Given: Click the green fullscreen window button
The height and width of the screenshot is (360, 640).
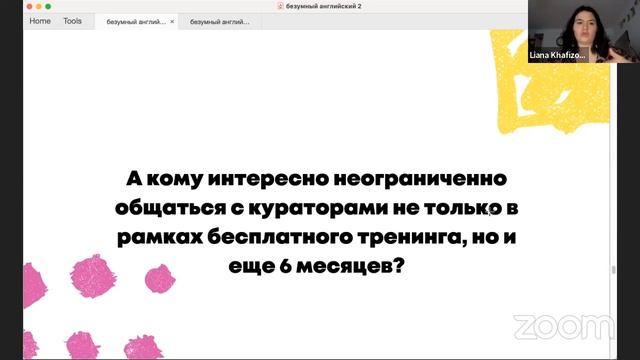Looking at the screenshot, I should click(x=48, y=6).
